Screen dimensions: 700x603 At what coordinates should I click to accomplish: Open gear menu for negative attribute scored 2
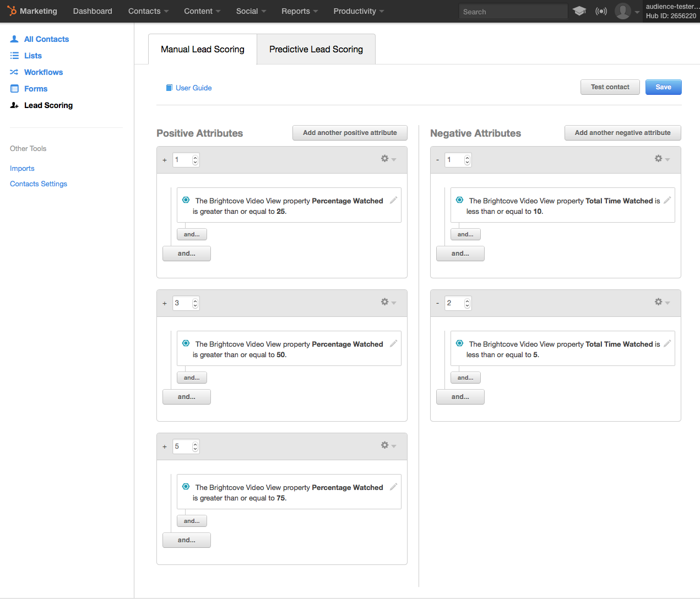click(x=662, y=302)
